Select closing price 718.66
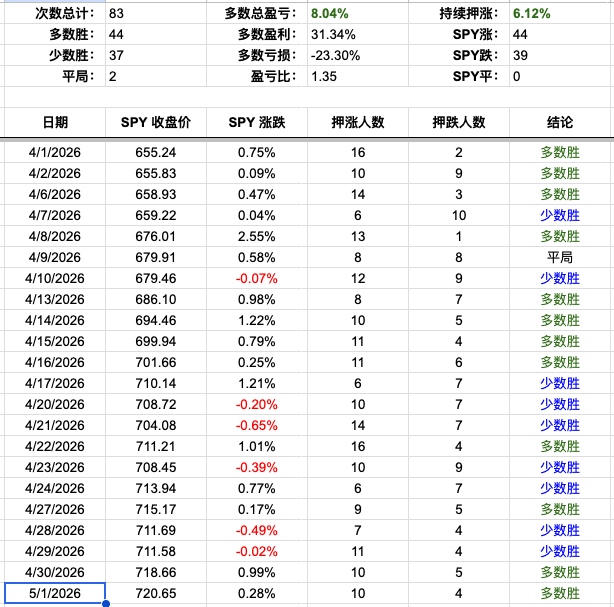The width and height of the screenshot is (614, 607). [156, 572]
